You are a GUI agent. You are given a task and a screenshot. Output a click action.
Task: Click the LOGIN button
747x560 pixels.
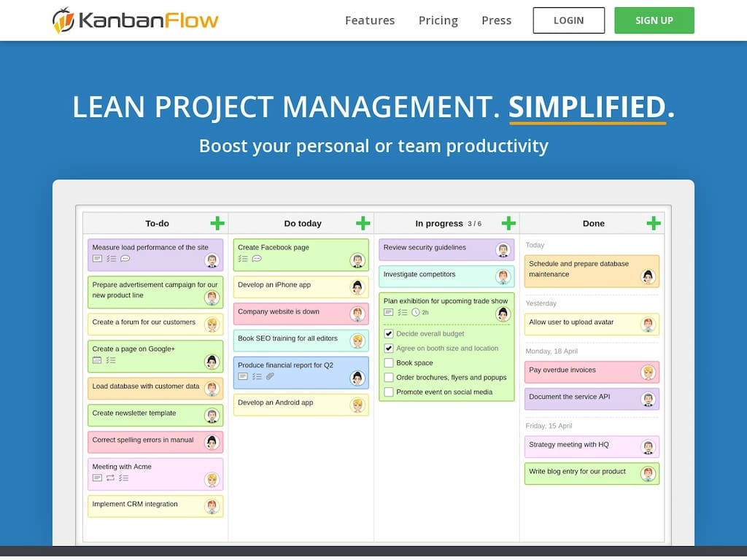click(x=569, y=20)
